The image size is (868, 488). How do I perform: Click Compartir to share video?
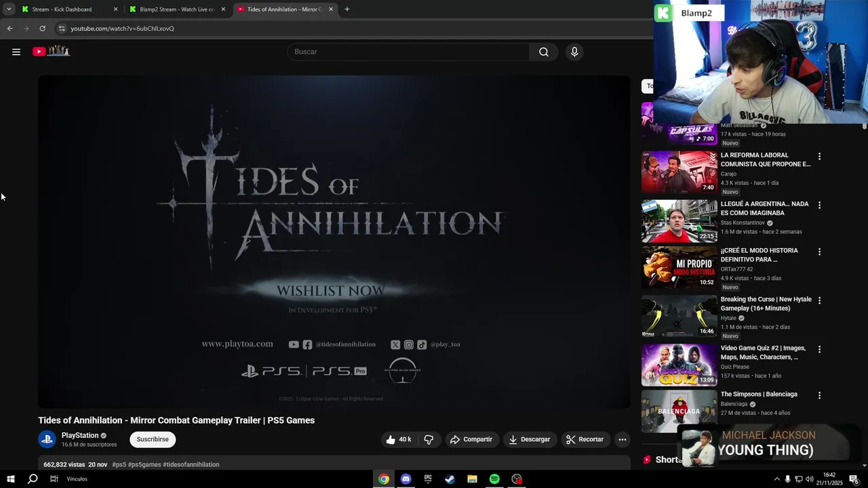[471, 439]
